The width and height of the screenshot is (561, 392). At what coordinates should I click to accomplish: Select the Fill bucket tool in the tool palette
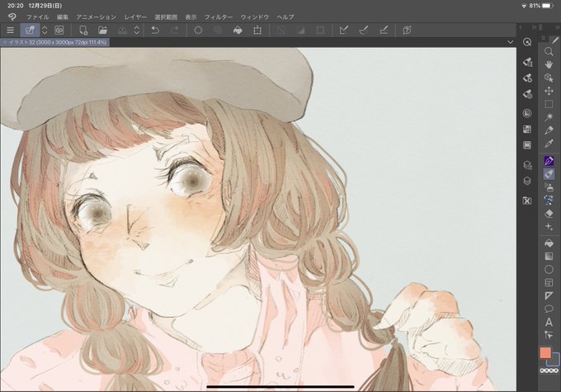point(549,243)
